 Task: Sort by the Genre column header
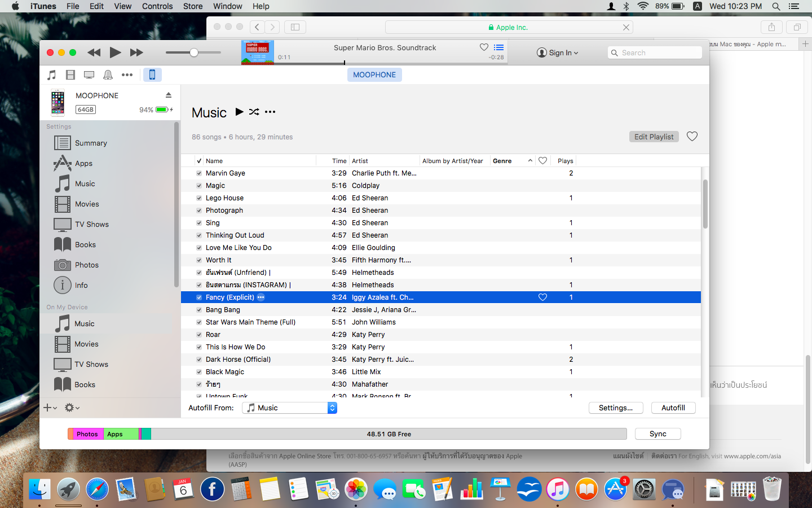[x=512, y=161]
